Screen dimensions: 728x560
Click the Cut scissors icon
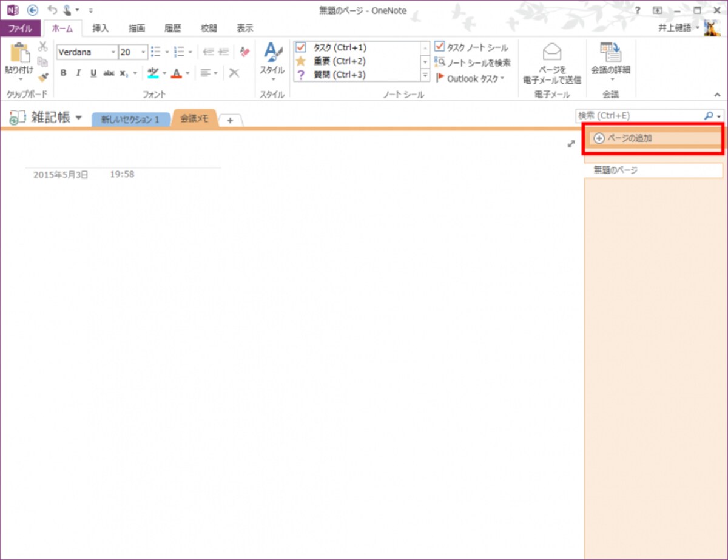pyautogui.click(x=42, y=47)
